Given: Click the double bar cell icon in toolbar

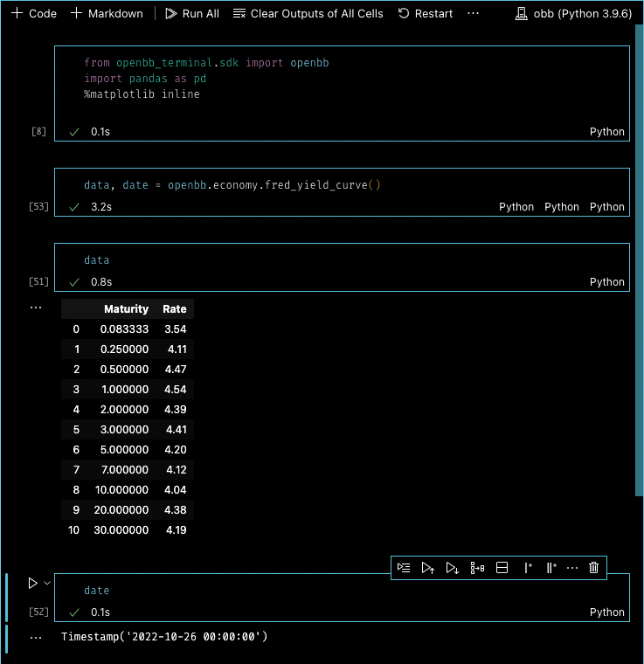Looking at the screenshot, I should [551, 567].
